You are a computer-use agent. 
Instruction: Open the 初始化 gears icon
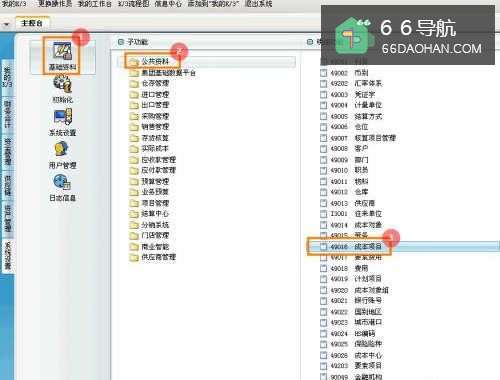pos(62,84)
